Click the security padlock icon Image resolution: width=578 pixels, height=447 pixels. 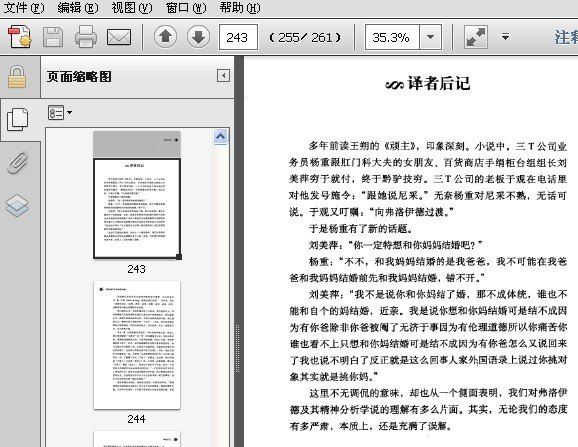coord(17,77)
